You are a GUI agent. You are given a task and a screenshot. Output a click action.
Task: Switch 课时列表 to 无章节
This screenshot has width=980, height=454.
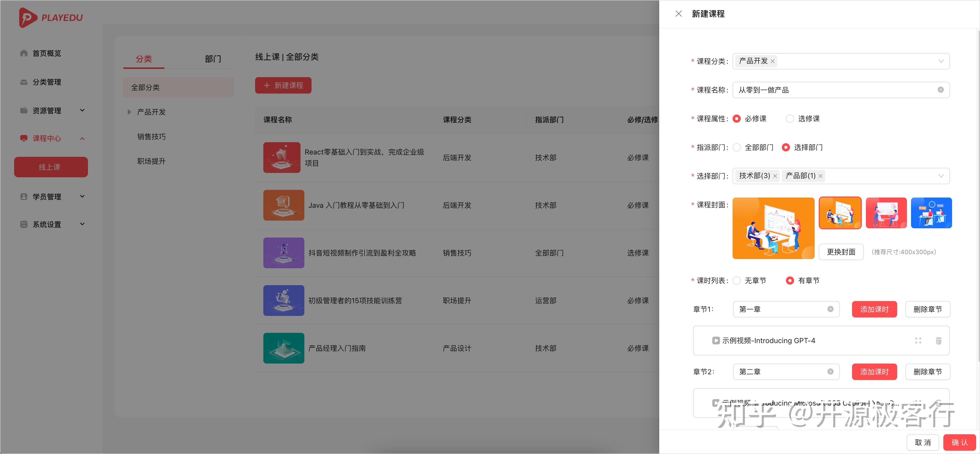737,280
